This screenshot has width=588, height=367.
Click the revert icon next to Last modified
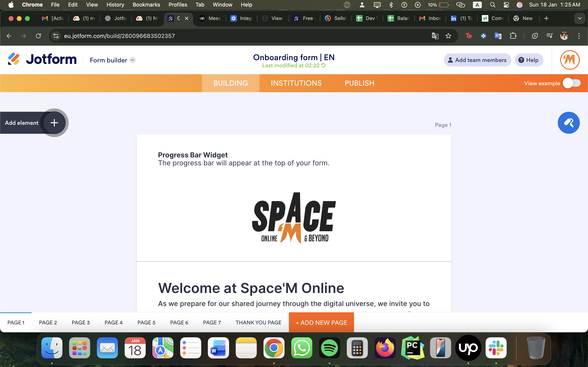tap(323, 65)
